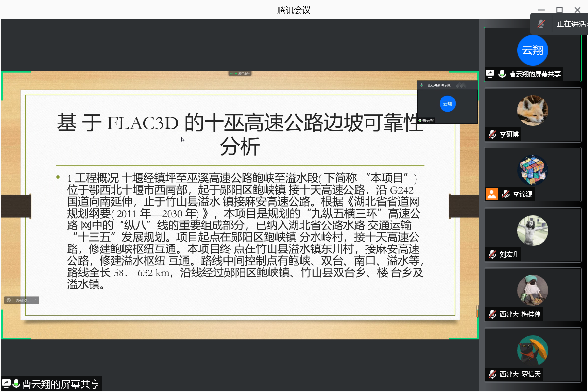The image size is (588, 392).
Task: Click the green microphone icon on 曹云翔's tile
Action: point(502,74)
